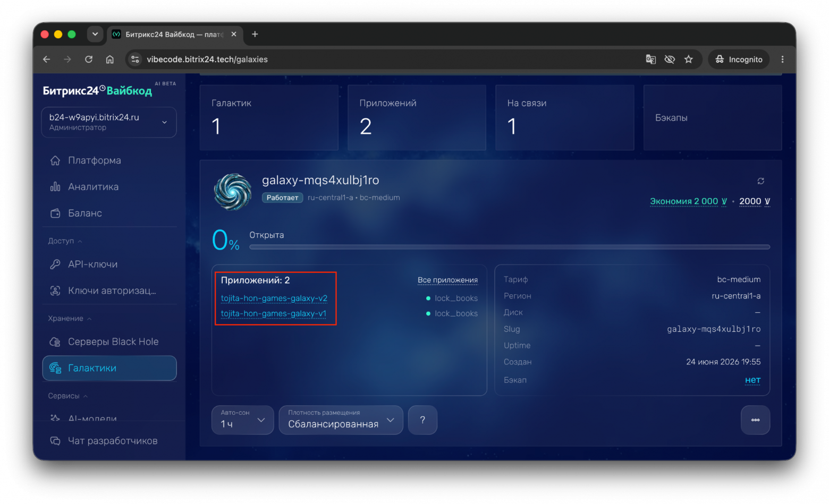Open the tojita-hon-games-galaxy-v1 app link
Screen dimensions: 829x504
pyautogui.click(x=274, y=314)
